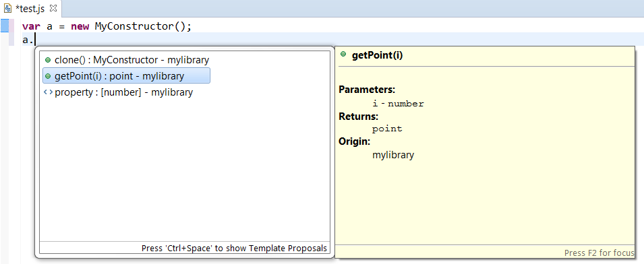Click the 'Press F2 for focus' status text
This screenshot has height=264, width=644.
(x=599, y=253)
